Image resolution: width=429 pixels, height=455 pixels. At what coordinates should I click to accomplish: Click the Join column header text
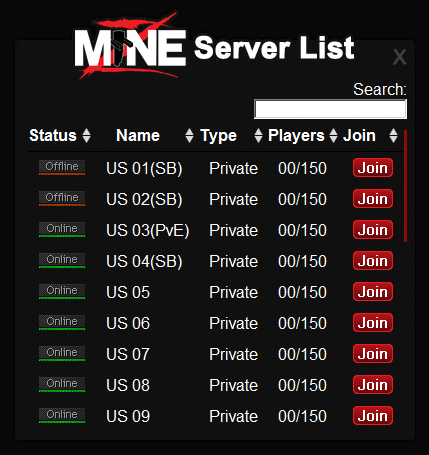coord(359,136)
